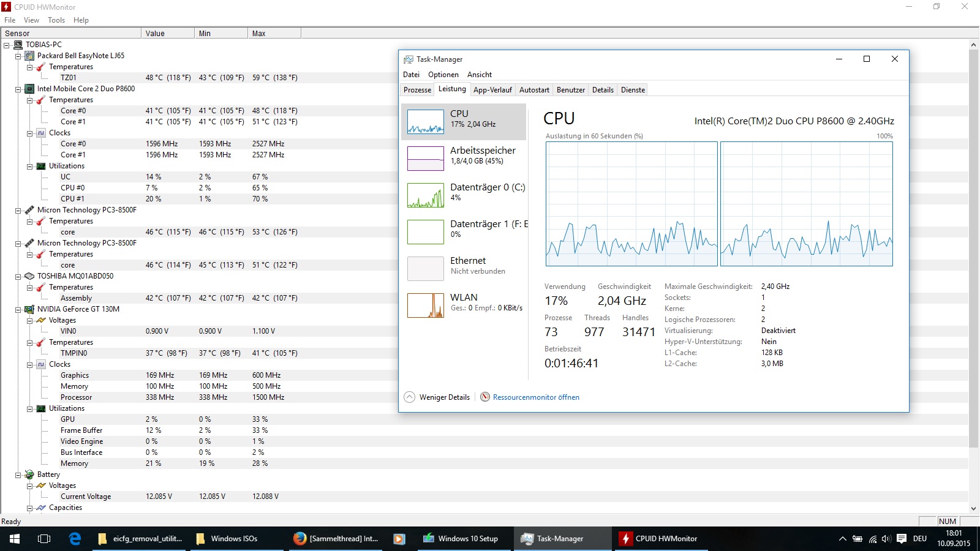980x551 pixels.
Task: Click the TOBIAS-PC computer icon in the tree
Action: [18, 45]
